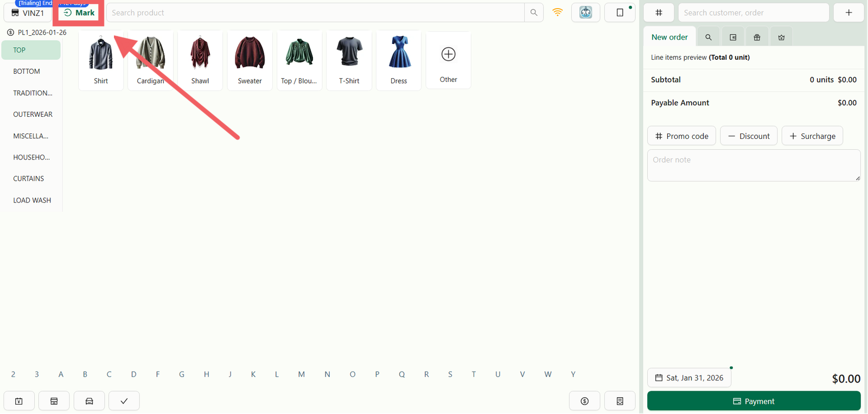Viewport: 868px width, 414px height.
Task: Add a T-Shirt product
Action: (x=349, y=60)
